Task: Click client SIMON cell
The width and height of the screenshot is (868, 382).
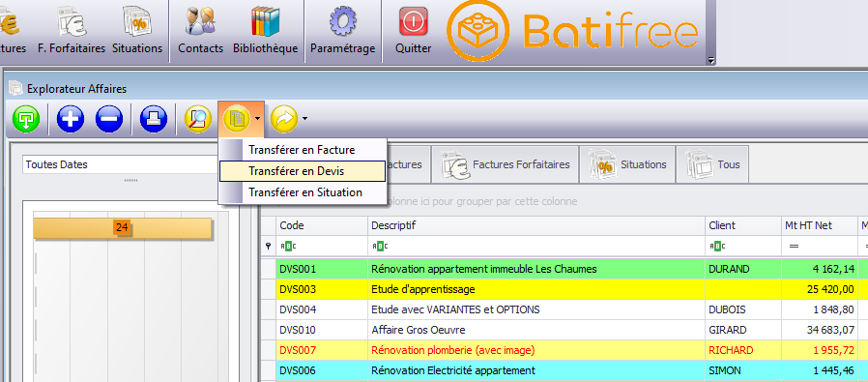Action: [743, 370]
